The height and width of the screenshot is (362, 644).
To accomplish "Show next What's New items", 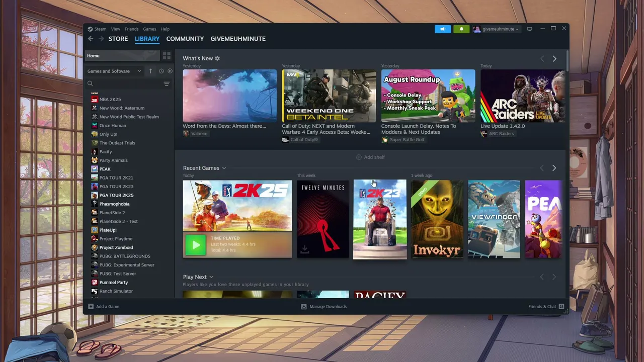I will [554, 59].
